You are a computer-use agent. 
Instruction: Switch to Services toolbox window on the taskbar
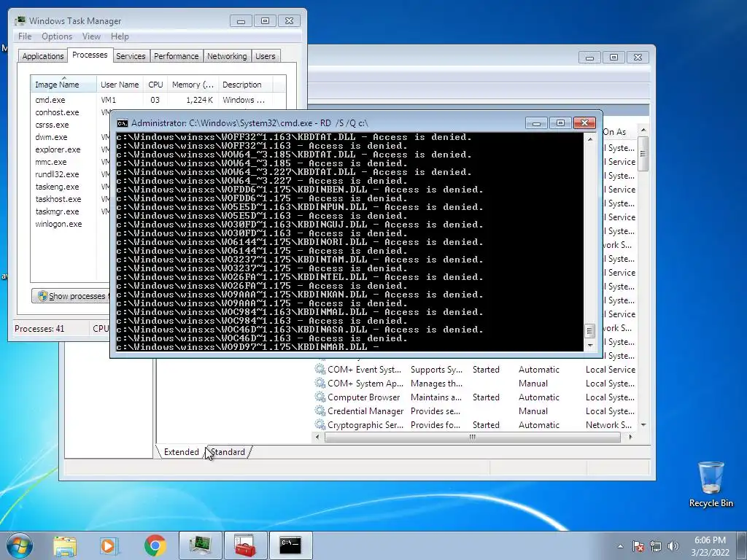point(245,545)
